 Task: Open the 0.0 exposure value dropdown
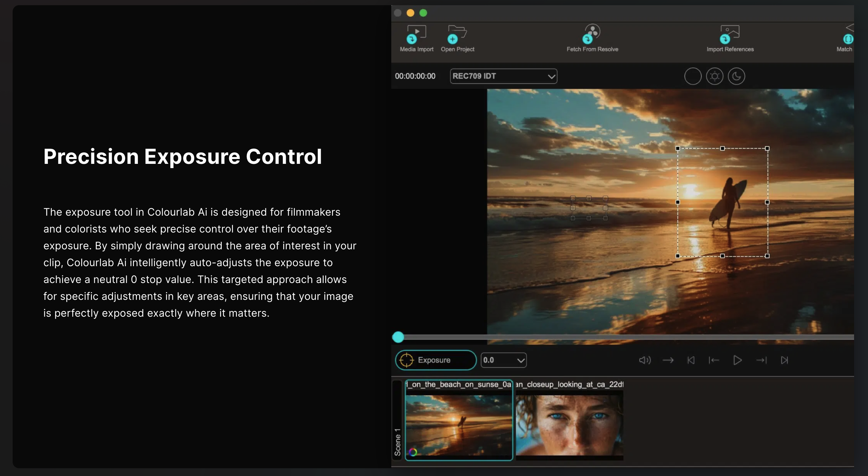point(503,360)
